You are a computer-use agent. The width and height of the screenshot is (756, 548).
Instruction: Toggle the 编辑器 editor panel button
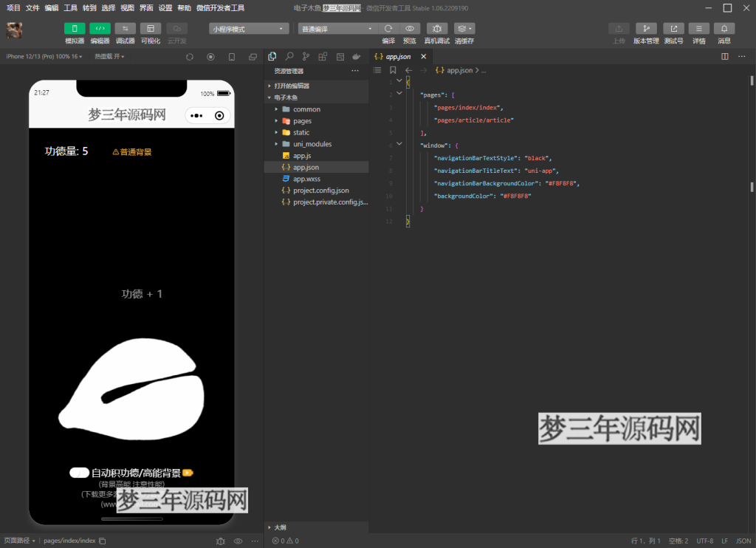tap(100, 28)
